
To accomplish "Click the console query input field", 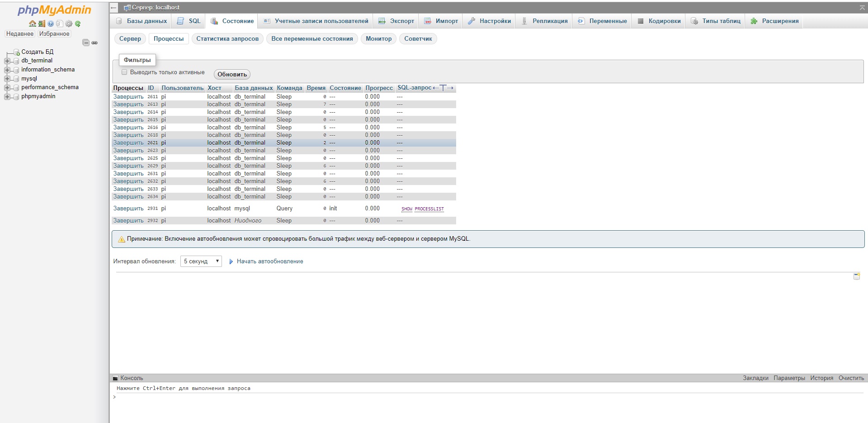I will (x=316, y=397).
